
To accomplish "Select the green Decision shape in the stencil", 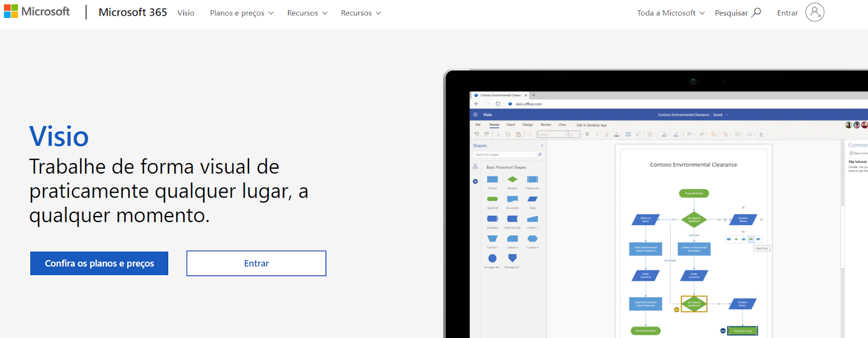I will click(512, 180).
